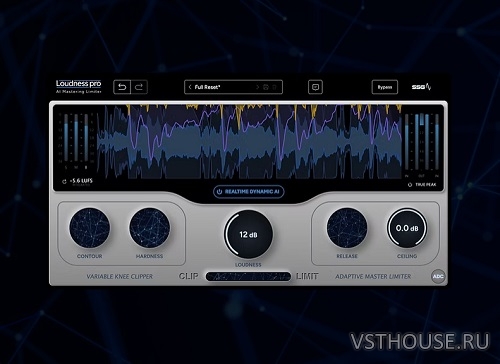
Task: Reset the LUFS meter with circular-arrow icon
Action: click(64, 182)
